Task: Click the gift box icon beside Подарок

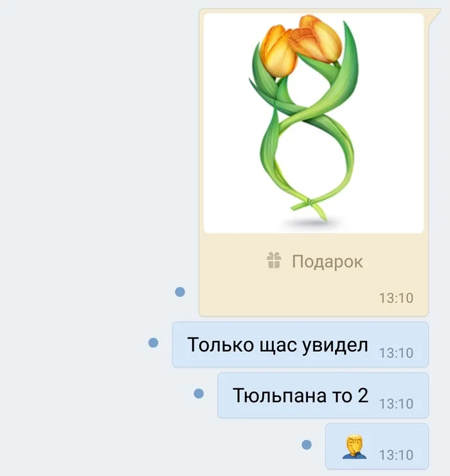Action: (274, 261)
